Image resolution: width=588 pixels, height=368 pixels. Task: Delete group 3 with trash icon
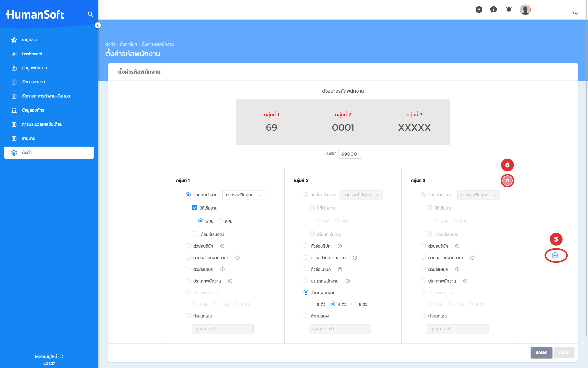507,181
